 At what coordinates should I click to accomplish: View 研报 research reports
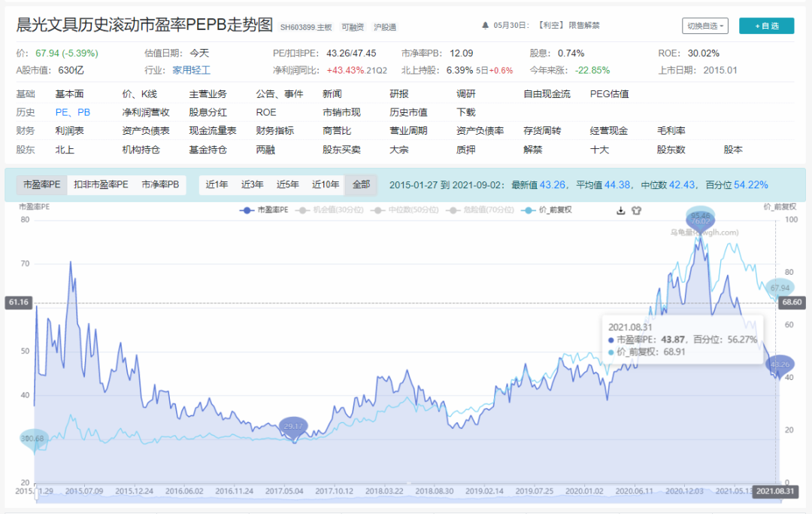[398, 94]
